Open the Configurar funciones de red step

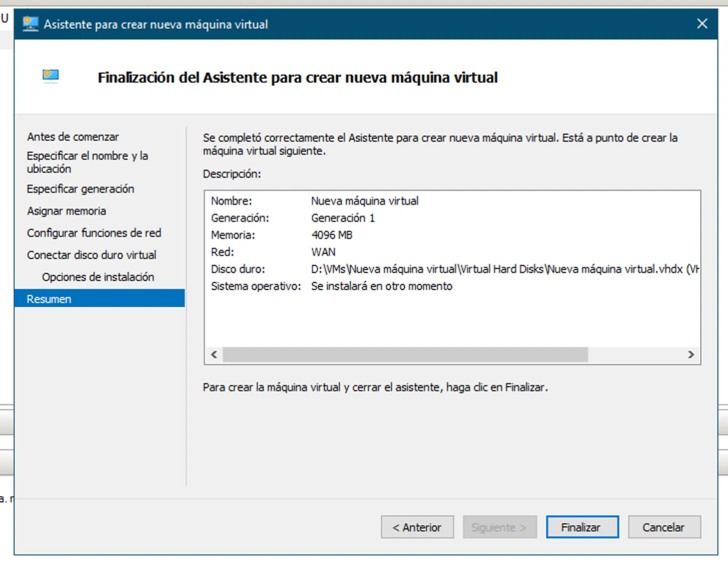(94, 233)
